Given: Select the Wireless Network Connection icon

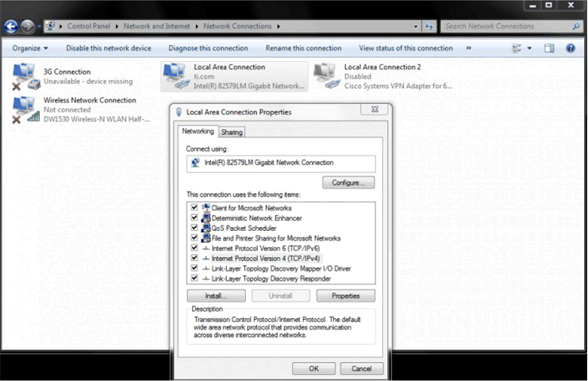Looking at the screenshot, I should pos(26,110).
